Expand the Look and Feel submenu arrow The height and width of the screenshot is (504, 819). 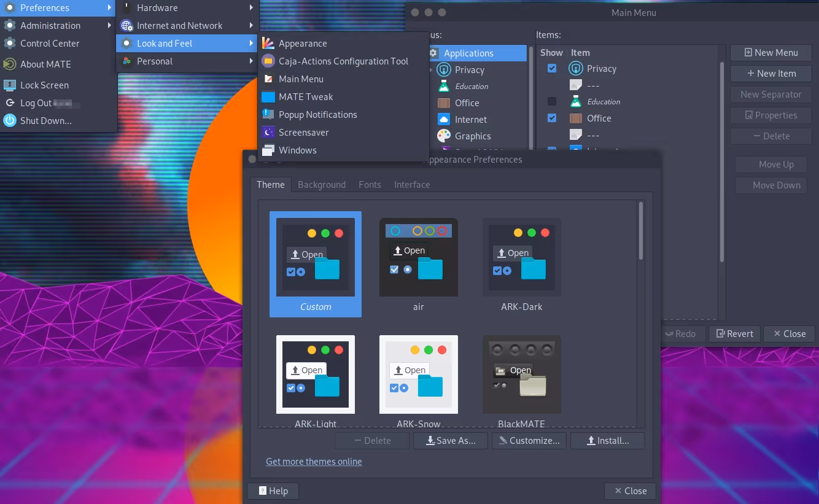coord(252,44)
